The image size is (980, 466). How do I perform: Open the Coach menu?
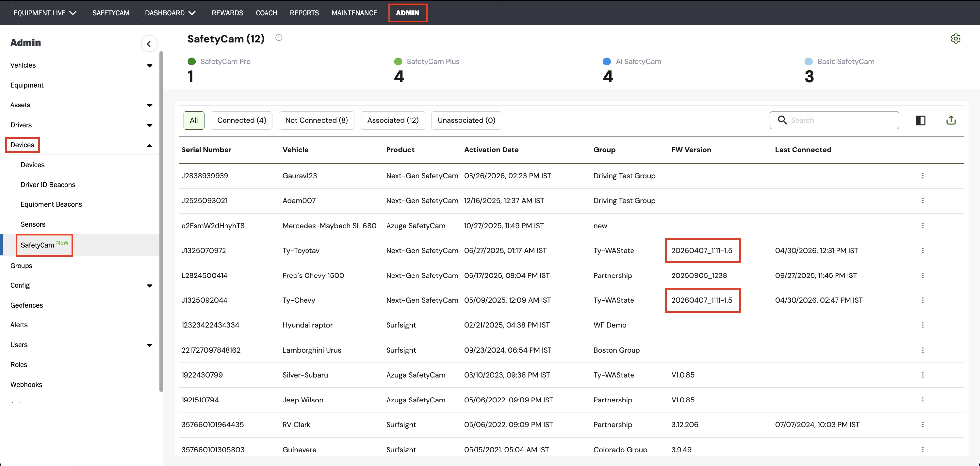[266, 13]
